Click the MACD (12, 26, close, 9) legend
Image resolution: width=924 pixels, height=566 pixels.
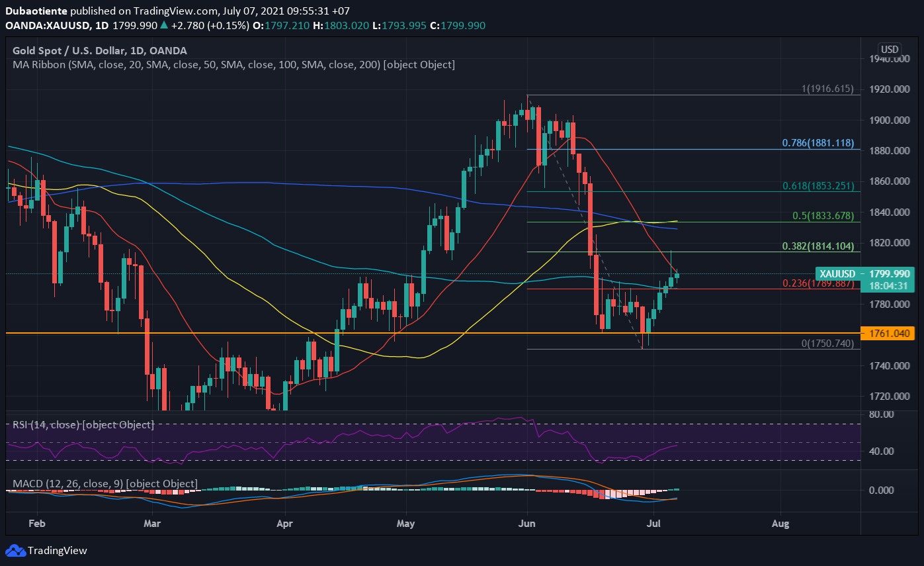pos(105,484)
